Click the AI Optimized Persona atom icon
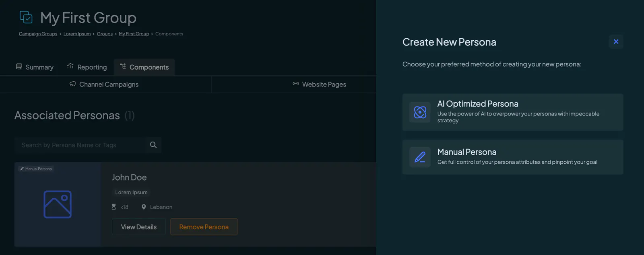This screenshot has width=644, height=255. (x=420, y=112)
